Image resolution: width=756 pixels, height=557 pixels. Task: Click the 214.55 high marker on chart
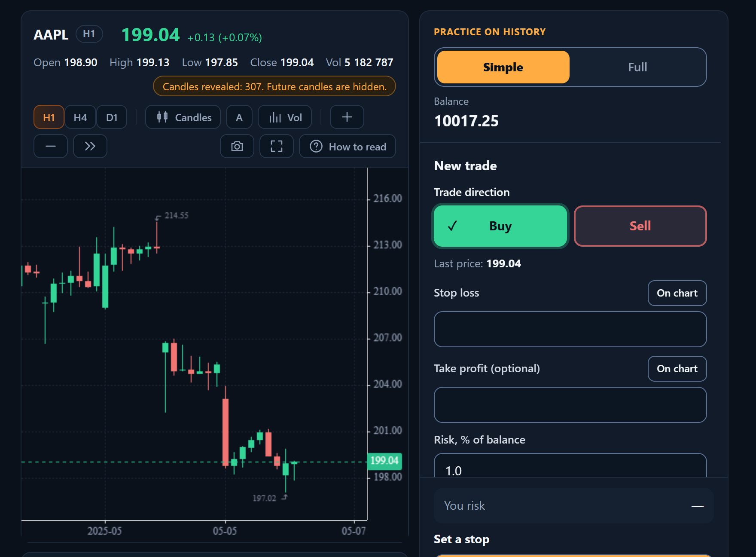pyautogui.click(x=176, y=215)
